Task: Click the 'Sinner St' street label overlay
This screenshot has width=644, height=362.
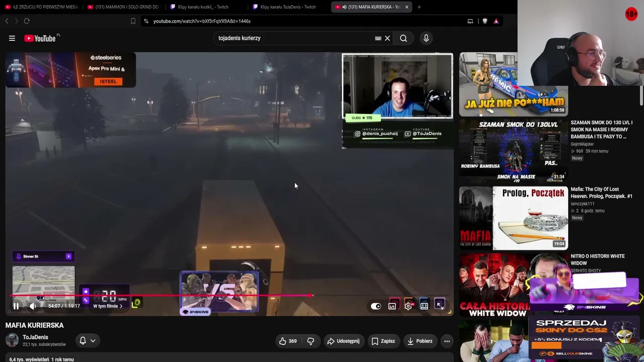Action: [x=44, y=256]
